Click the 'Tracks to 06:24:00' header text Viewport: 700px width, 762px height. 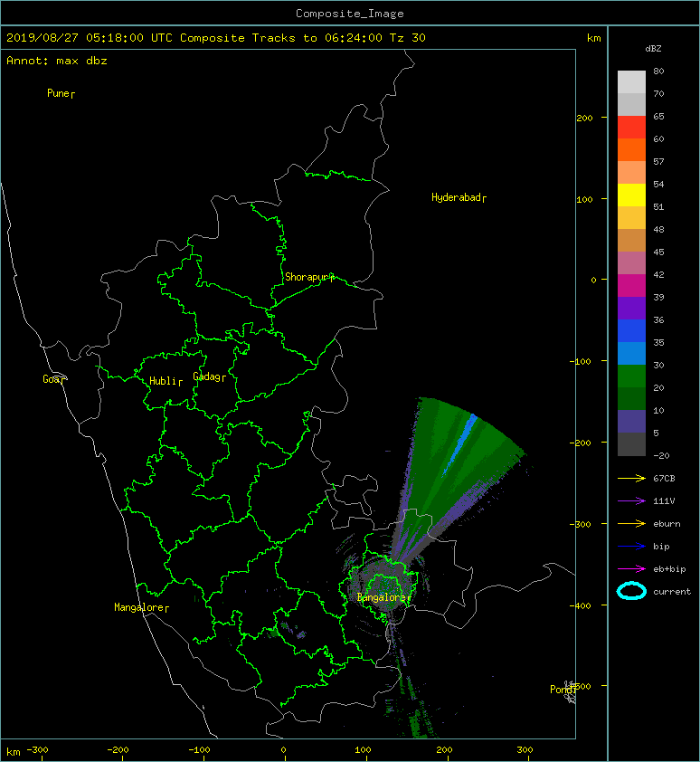coord(317,38)
